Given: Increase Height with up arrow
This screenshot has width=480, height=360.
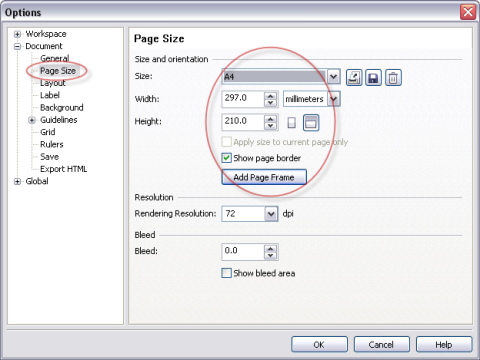Looking at the screenshot, I should pos(270,118).
